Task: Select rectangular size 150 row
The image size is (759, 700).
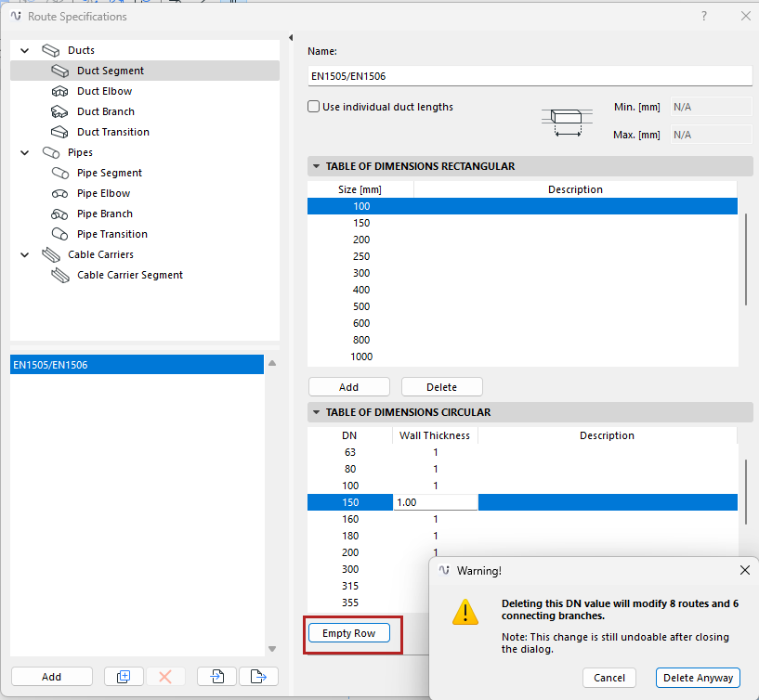Action: [x=522, y=223]
